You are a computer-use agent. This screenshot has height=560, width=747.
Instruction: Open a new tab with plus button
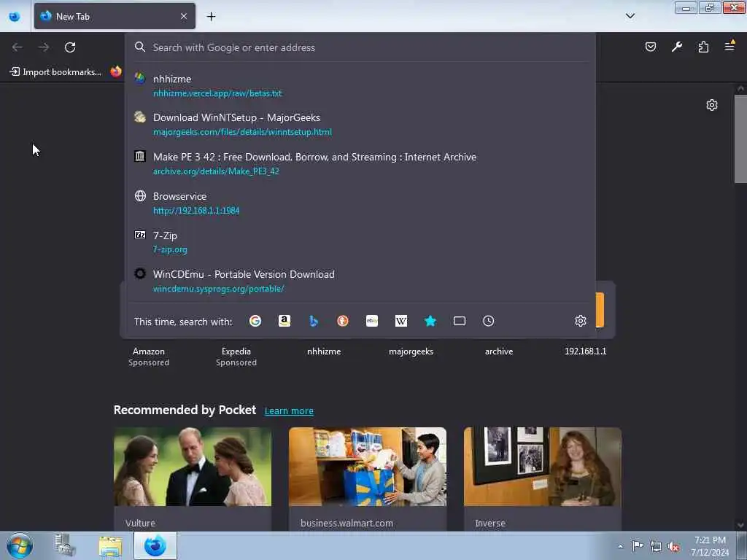[x=211, y=17]
